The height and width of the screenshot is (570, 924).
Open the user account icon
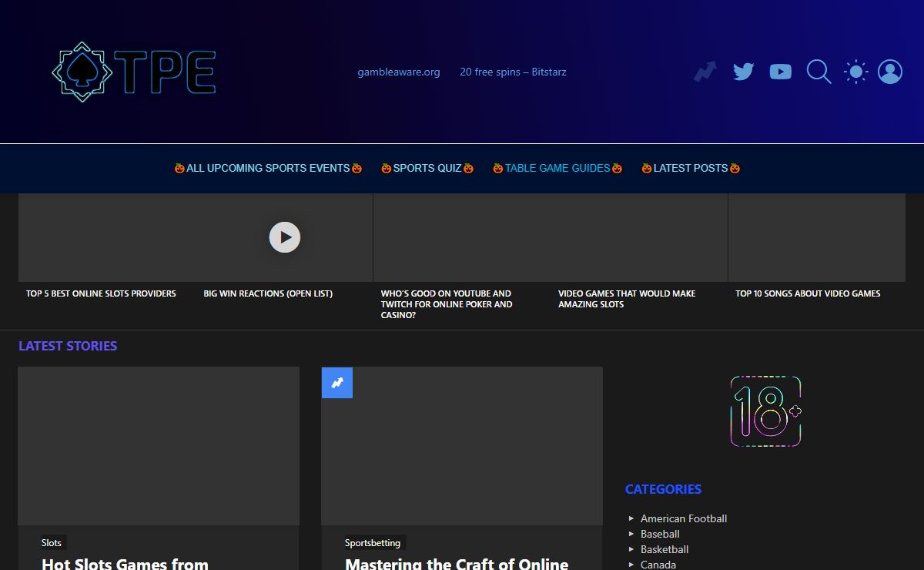(x=890, y=72)
